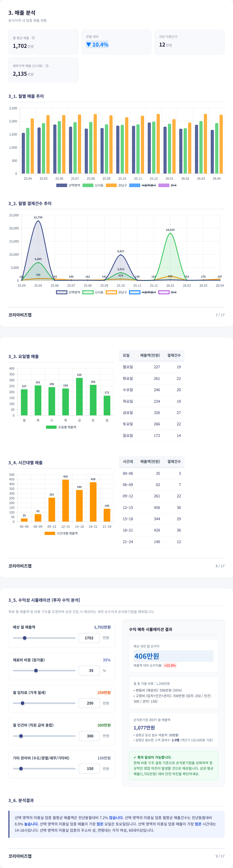
Task: Click 일요일 row in the weekday table
Action: pos(152,436)
